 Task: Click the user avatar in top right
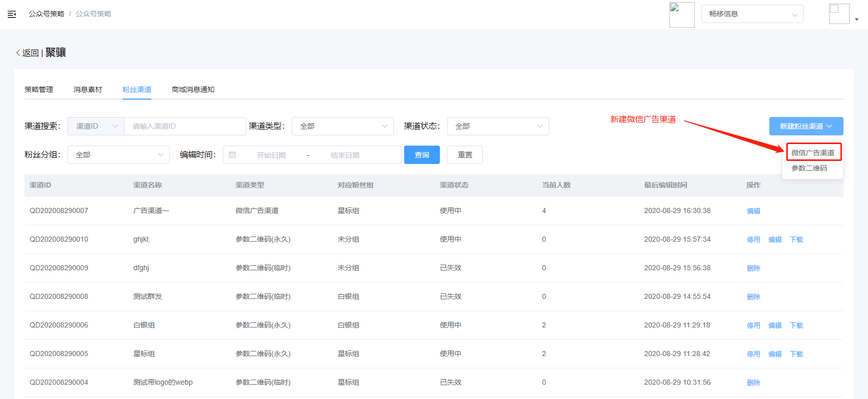point(839,14)
